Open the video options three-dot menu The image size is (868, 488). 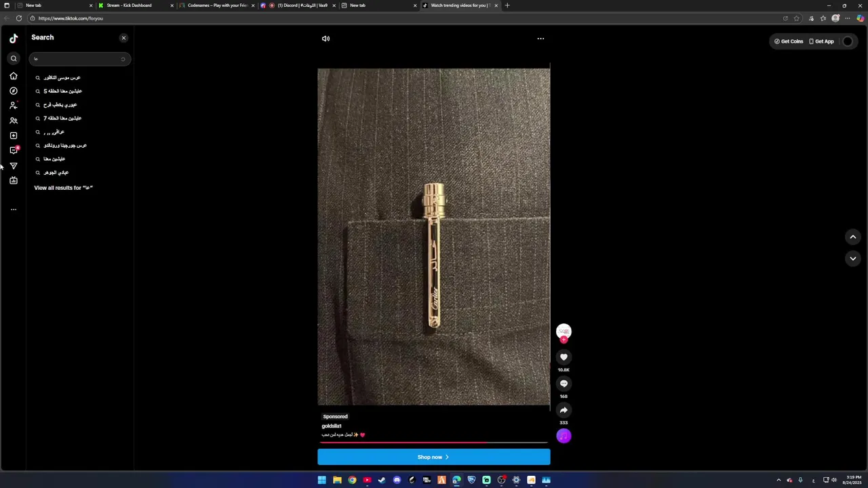[540, 39]
